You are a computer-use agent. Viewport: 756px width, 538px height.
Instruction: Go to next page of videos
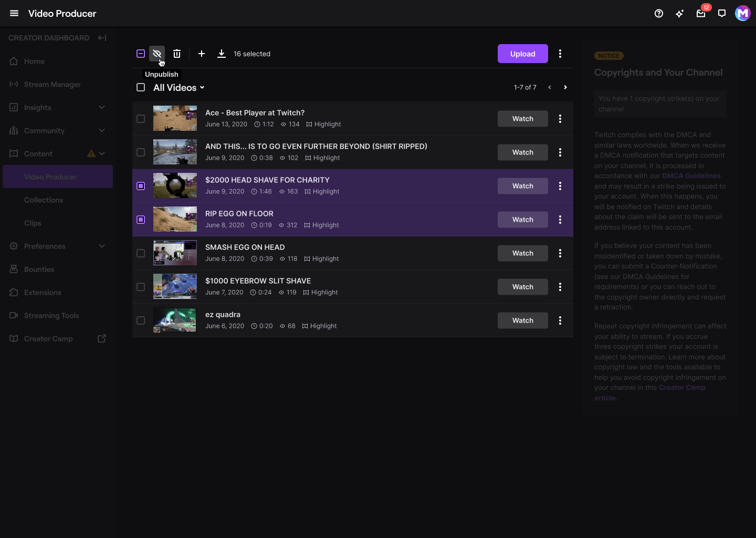[x=565, y=87]
